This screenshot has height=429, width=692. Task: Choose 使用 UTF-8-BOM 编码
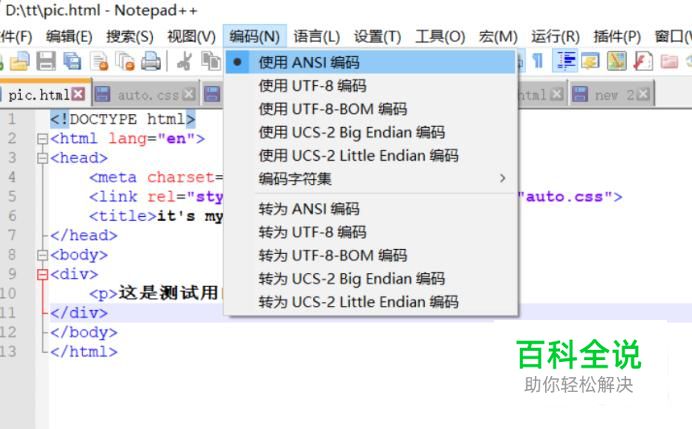(x=370, y=109)
